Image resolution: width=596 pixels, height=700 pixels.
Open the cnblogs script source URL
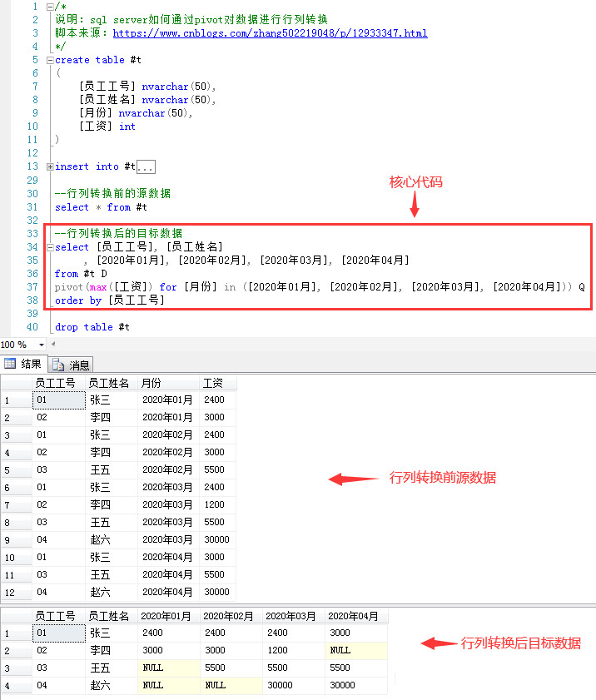click(270, 33)
